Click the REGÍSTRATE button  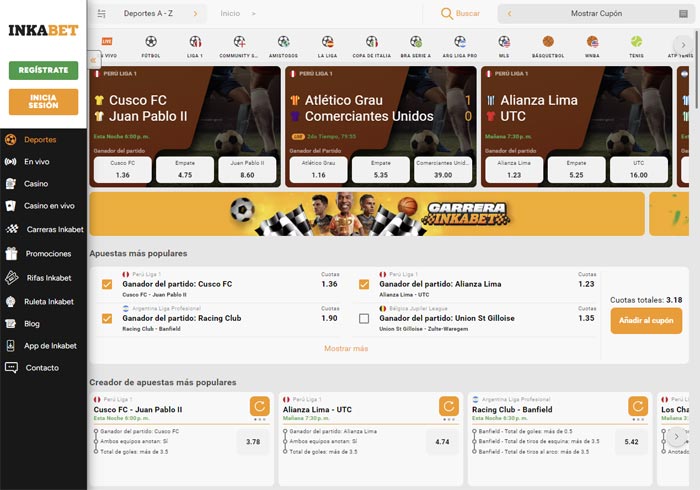tap(43, 70)
